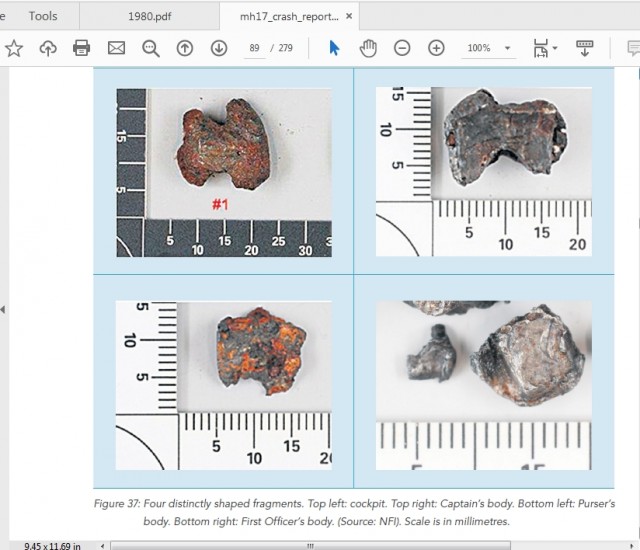The image size is (640, 550).
Task: Click the read mode keyboard-arrow icon
Action: point(584,48)
